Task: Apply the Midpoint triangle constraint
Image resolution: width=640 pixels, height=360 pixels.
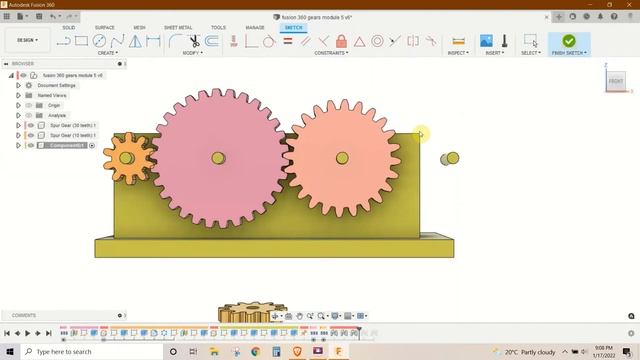Action: 359,41
